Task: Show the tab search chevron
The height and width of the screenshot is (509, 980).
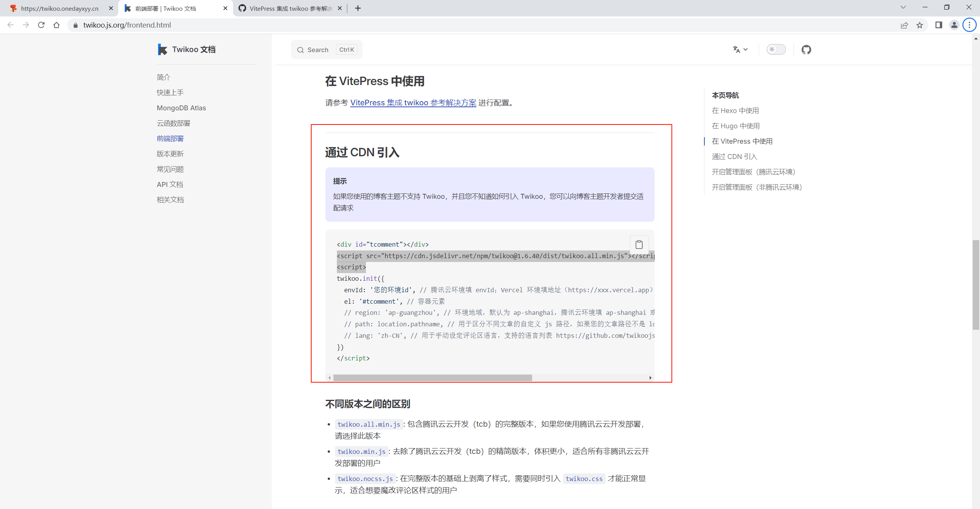Action: click(x=903, y=7)
